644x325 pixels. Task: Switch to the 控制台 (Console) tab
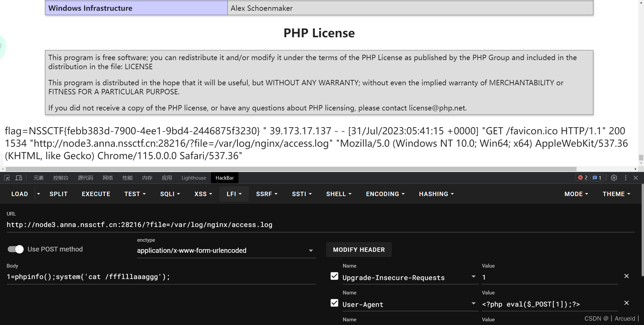[61, 178]
